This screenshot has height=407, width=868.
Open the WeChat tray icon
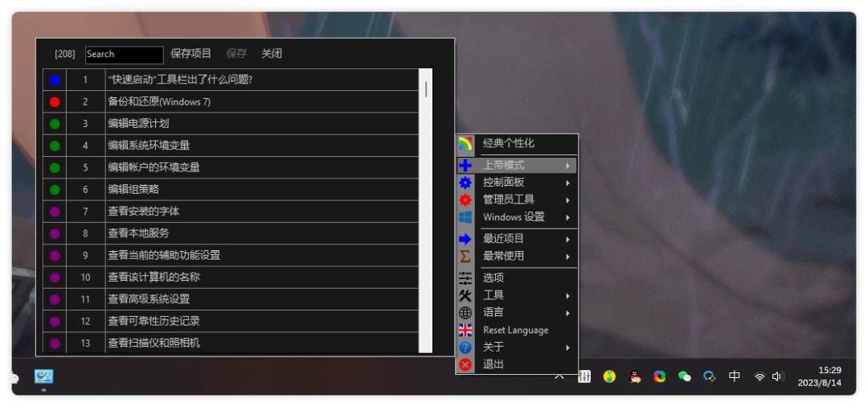685,376
